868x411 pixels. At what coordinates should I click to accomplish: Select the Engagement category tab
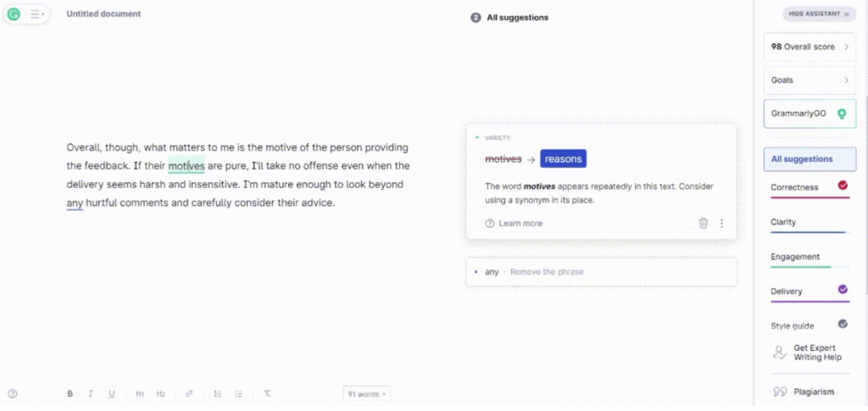(810, 258)
